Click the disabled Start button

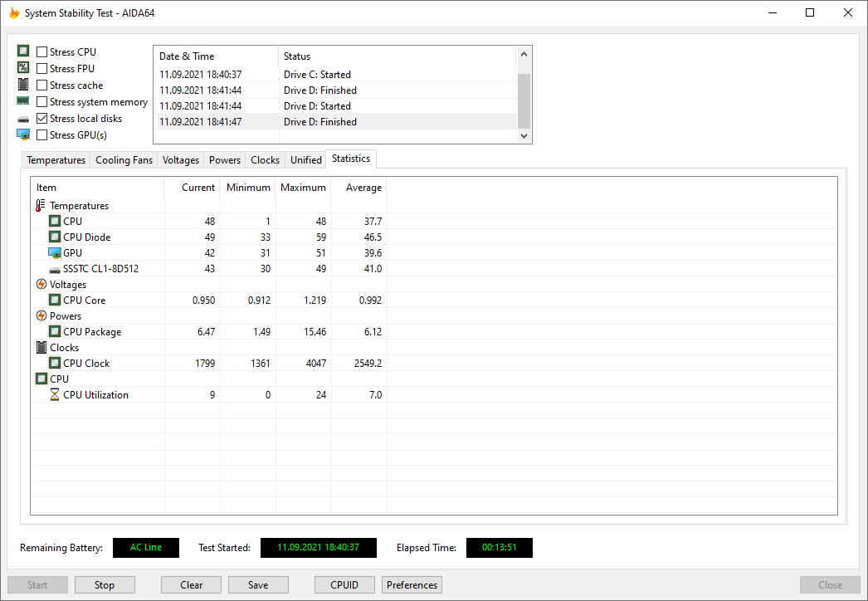point(37,585)
